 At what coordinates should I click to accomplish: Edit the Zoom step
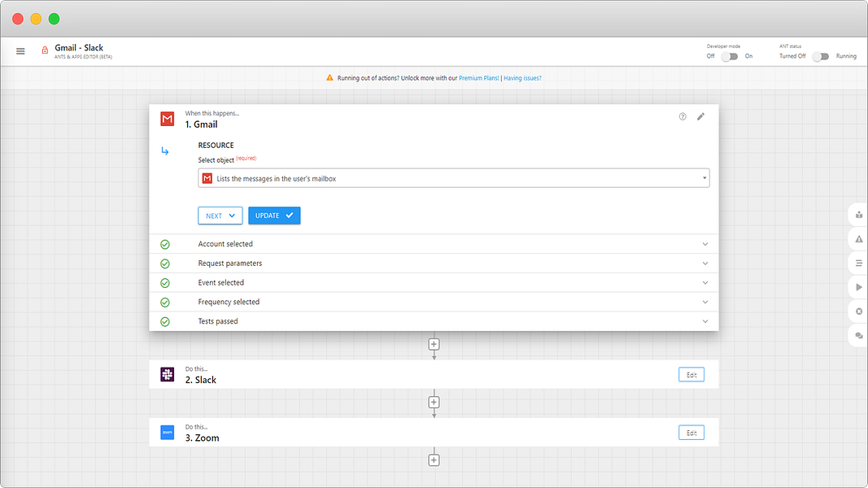(691, 433)
